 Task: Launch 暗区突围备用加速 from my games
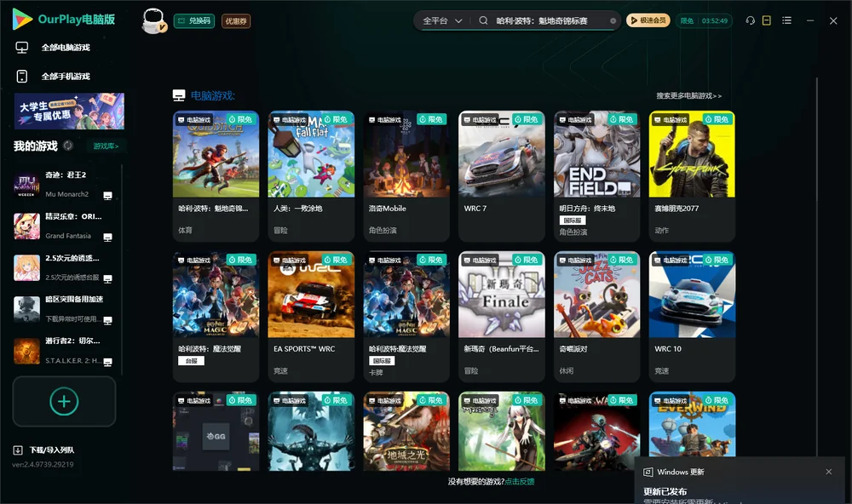point(63,310)
